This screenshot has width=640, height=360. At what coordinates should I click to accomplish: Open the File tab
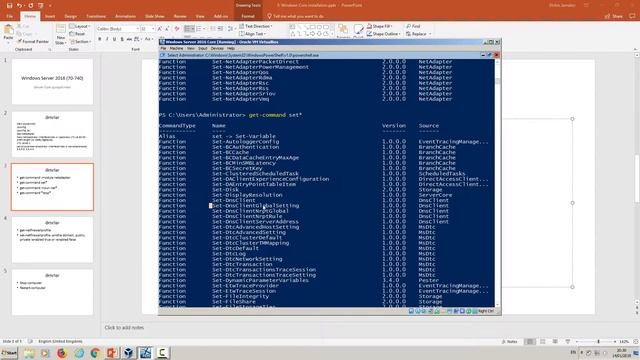tap(9, 16)
